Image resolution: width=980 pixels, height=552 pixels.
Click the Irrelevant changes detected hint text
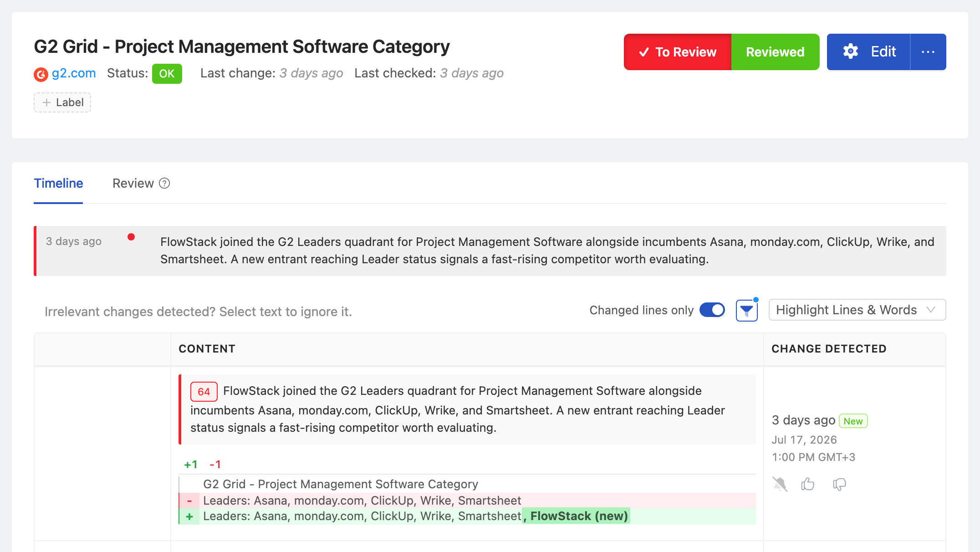click(198, 312)
